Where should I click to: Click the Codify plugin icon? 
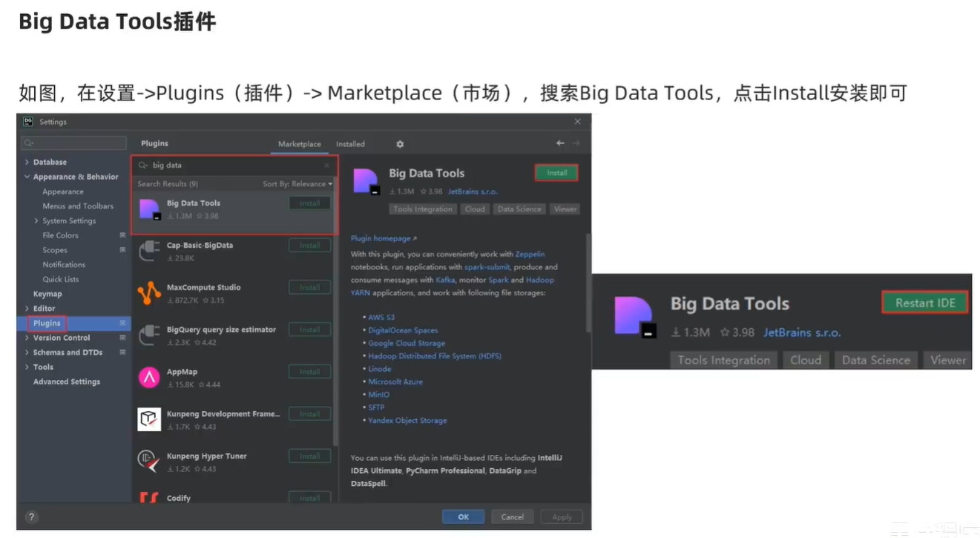point(150,497)
